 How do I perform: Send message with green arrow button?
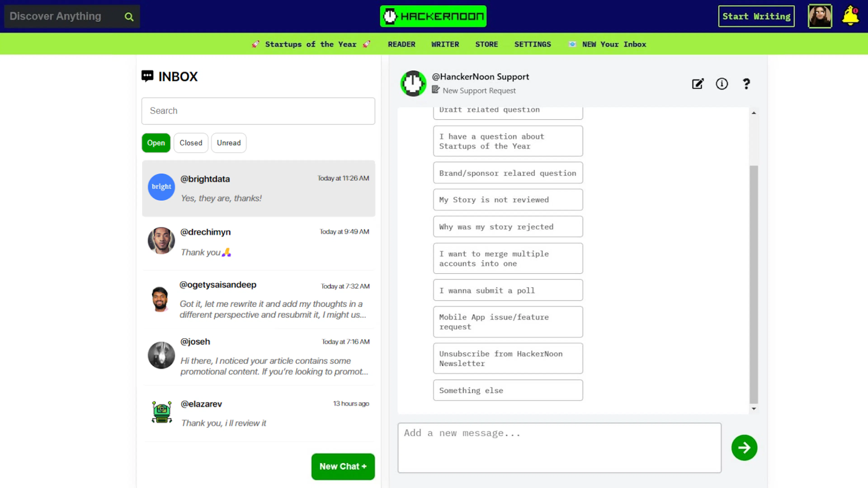(x=744, y=448)
